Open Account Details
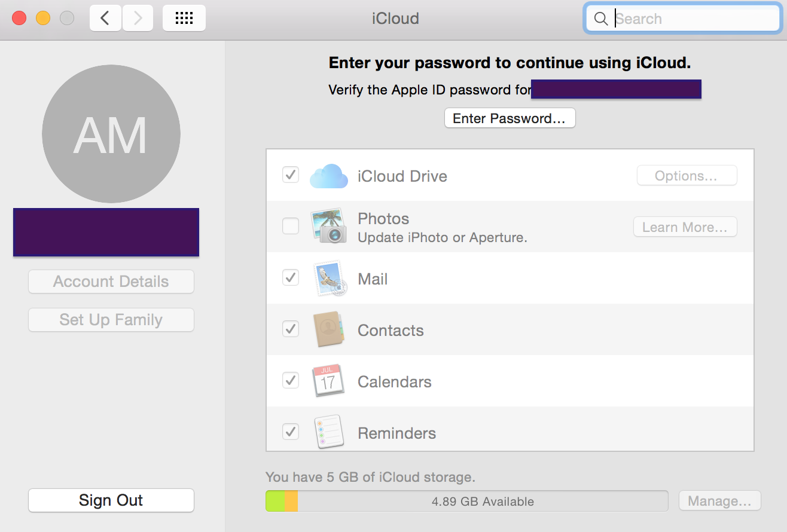The width and height of the screenshot is (787, 532). coord(111,282)
